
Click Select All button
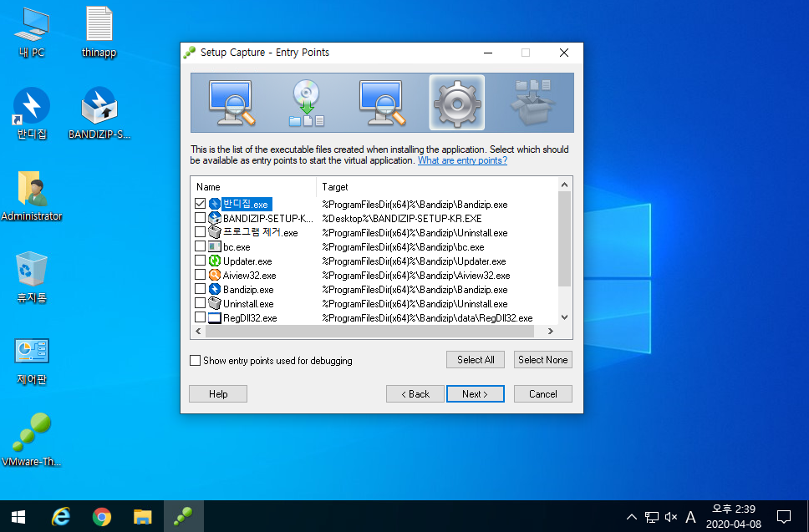click(476, 360)
